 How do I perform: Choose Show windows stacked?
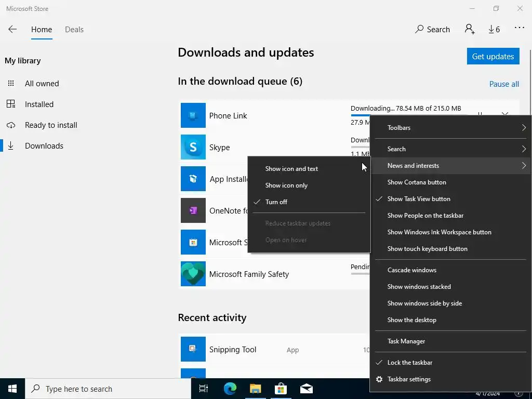450,287
